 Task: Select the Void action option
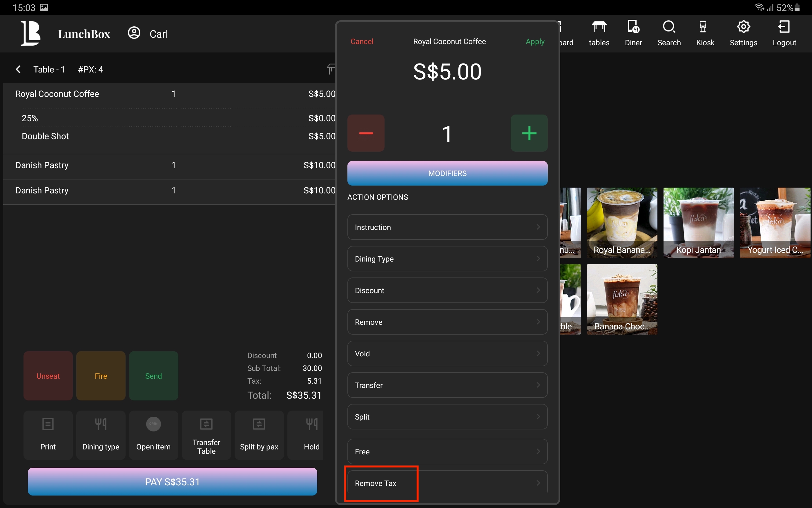[x=447, y=353]
